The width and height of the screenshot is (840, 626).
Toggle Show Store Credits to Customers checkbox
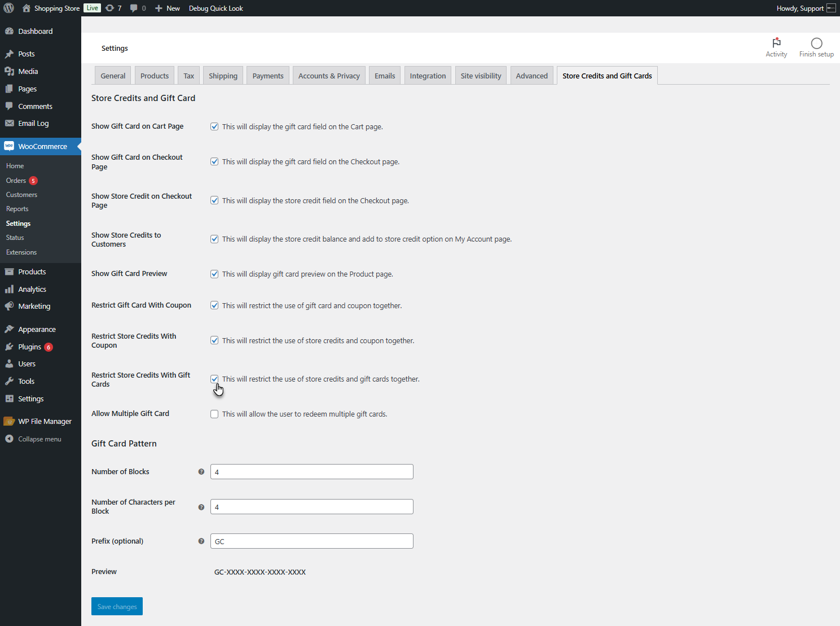click(214, 239)
